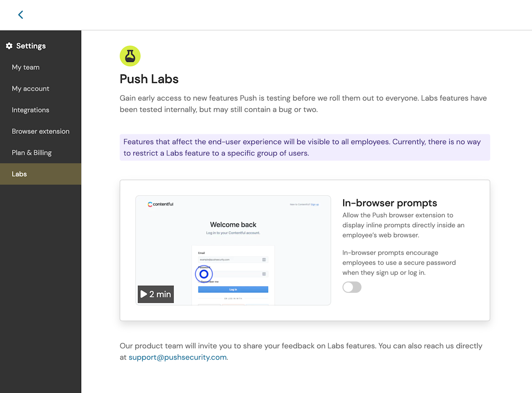Click the Log in button in the preview
532x393 pixels.
pyautogui.click(x=233, y=289)
